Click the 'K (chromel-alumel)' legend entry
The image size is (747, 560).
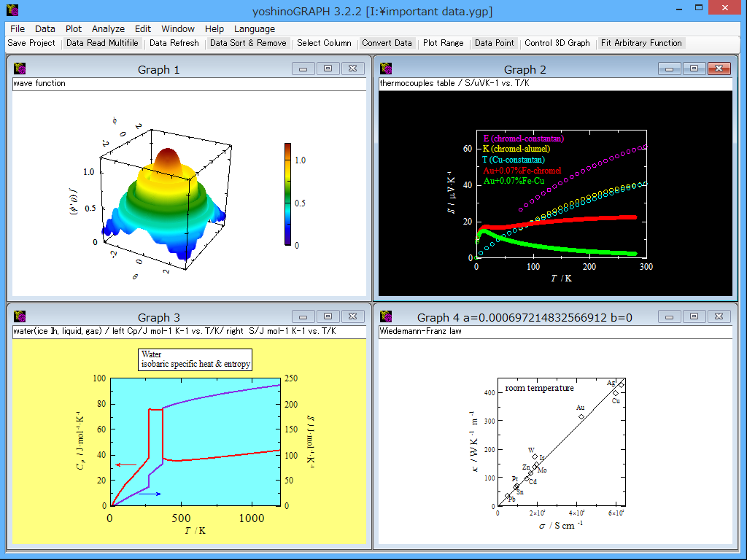point(516,149)
